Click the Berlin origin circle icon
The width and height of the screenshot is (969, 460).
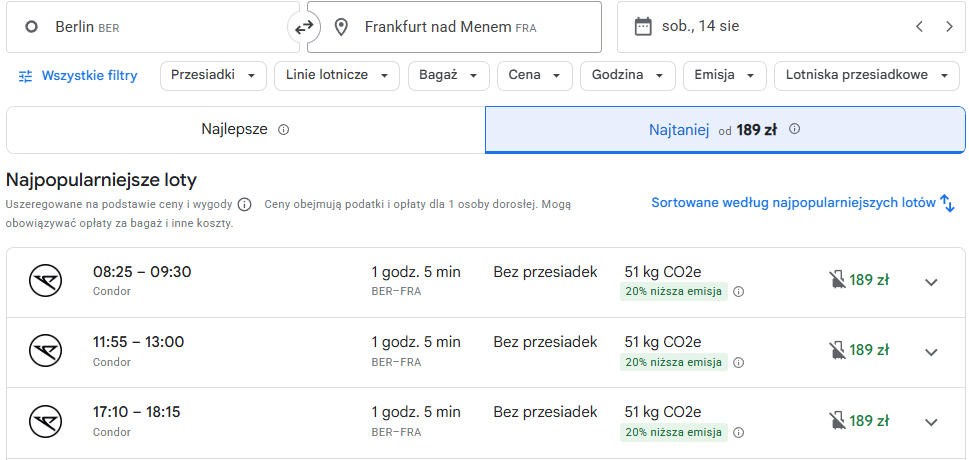pos(32,27)
